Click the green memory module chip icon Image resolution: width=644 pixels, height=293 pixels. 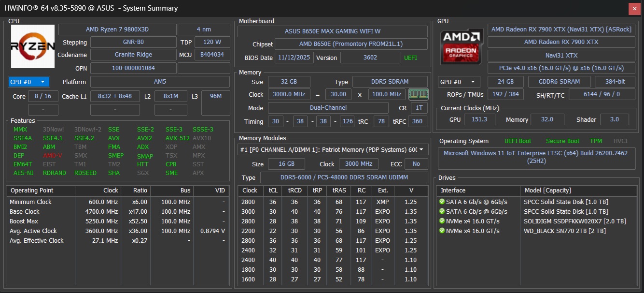pos(418,94)
